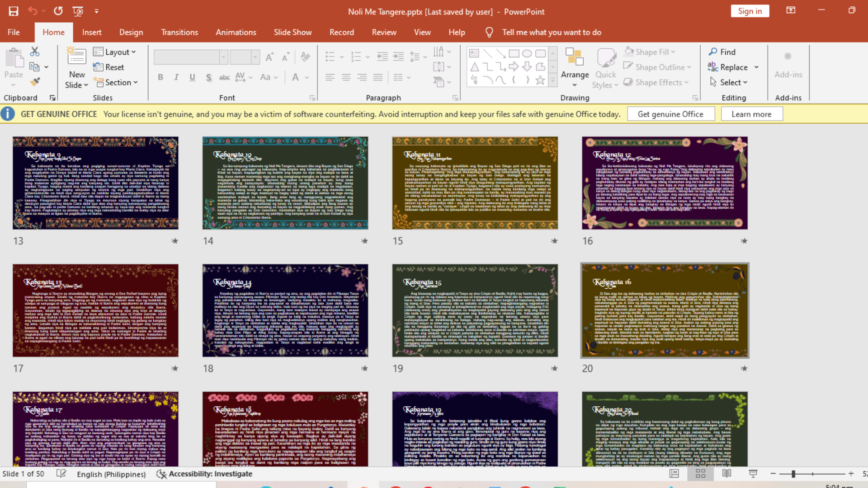This screenshot has height=488, width=868.
Task: Click the zoom slider handle
Action: tap(793, 474)
